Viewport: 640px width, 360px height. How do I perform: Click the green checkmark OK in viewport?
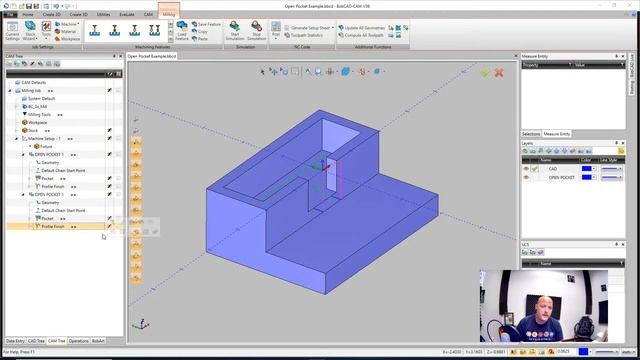pyautogui.click(x=485, y=73)
